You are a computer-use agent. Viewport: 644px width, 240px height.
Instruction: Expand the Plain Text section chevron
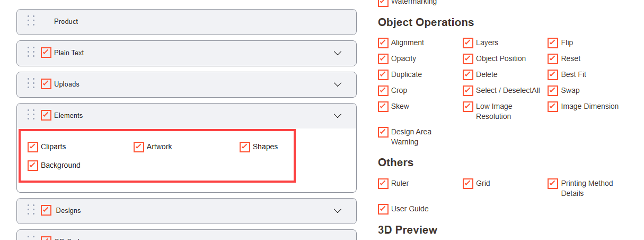coord(338,53)
